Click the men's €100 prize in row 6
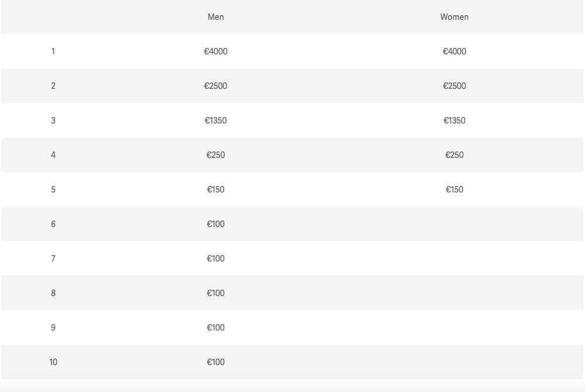This screenshot has width=585, height=392. 215,224
